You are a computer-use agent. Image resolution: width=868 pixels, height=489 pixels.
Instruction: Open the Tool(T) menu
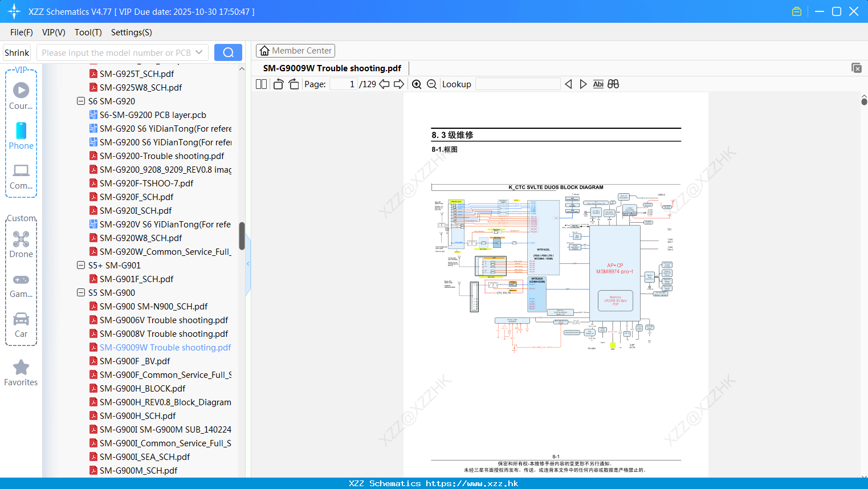88,32
